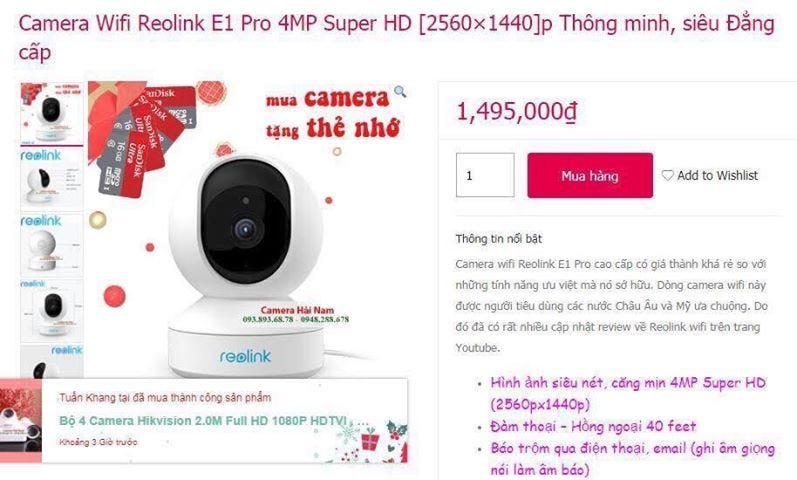Click the Tuấn Khang purchase notification text

(x=165, y=397)
